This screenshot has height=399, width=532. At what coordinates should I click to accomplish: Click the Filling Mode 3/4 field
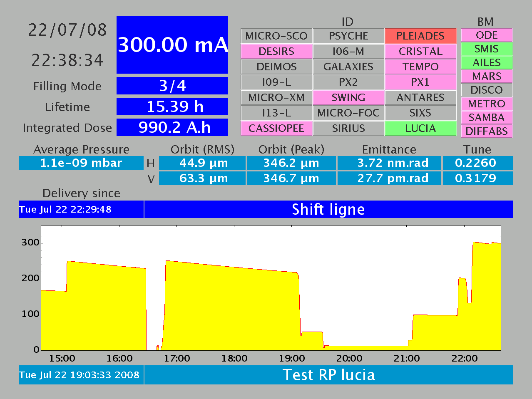pyautogui.click(x=172, y=86)
